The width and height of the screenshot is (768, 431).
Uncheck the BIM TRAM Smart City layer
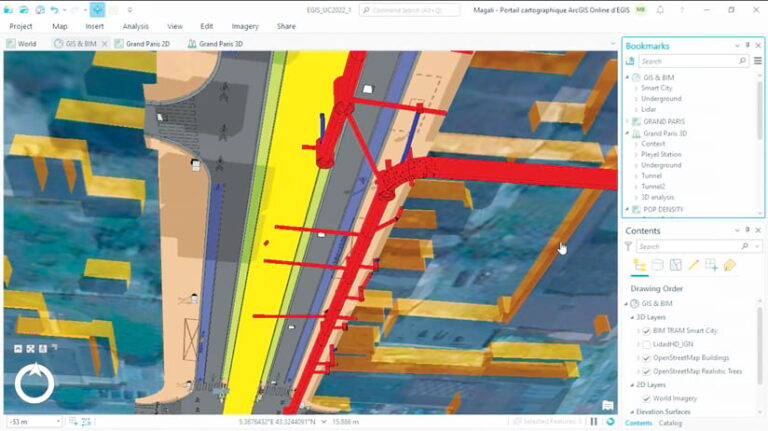click(x=646, y=331)
